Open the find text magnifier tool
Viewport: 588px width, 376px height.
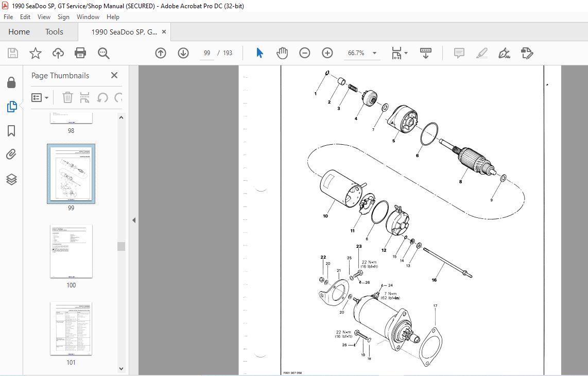(103, 53)
